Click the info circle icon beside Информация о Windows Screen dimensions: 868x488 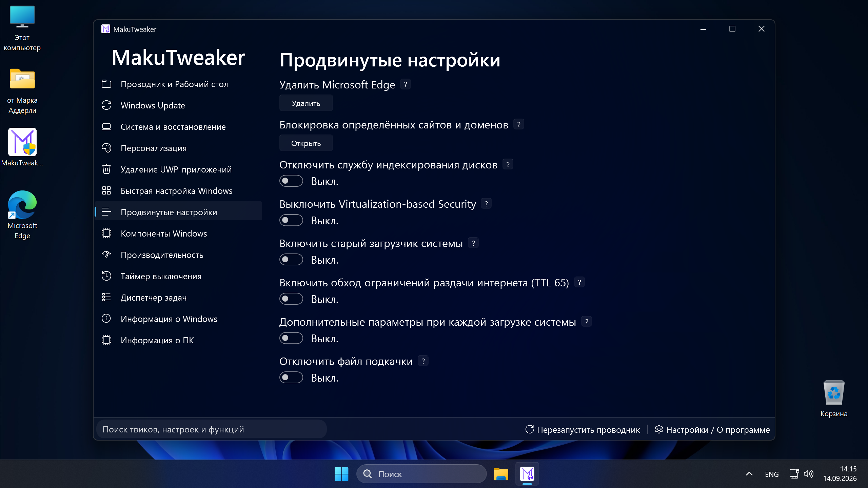click(106, 319)
